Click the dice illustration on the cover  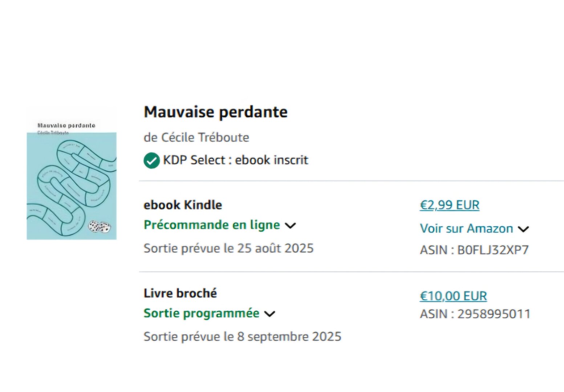click(x=100, y=227)
